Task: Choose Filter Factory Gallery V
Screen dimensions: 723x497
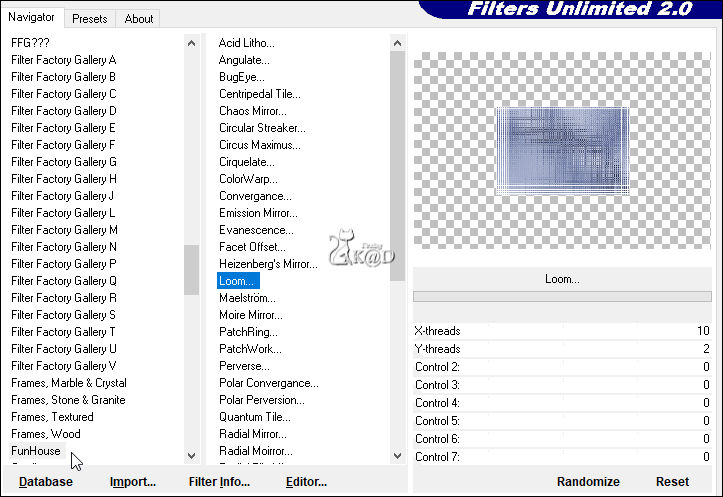Action: tap(64, 366)
